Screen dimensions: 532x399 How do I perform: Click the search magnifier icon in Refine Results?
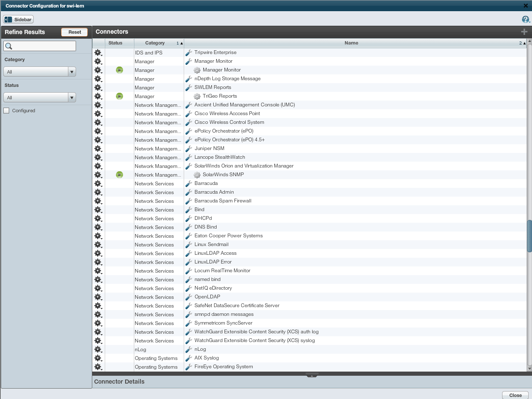point(9,46)
